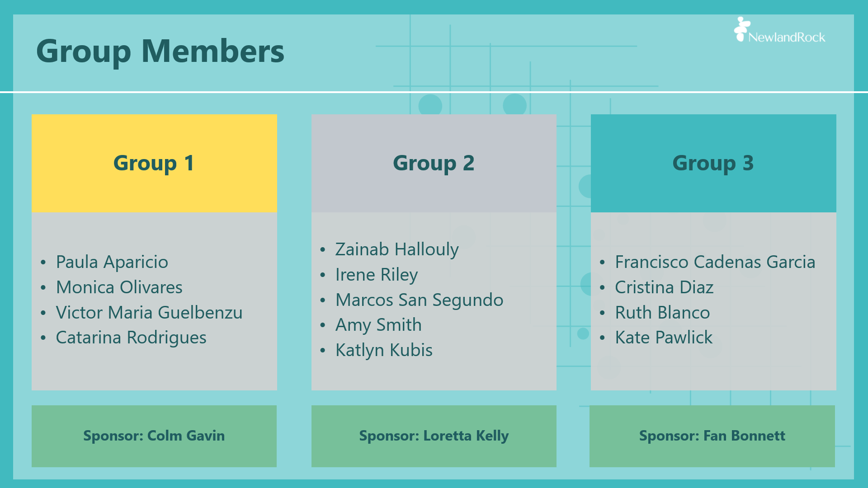Click Cristina Diaz in Group 3
The width and height of the screenshot is (868, 488).
(664, 287)
